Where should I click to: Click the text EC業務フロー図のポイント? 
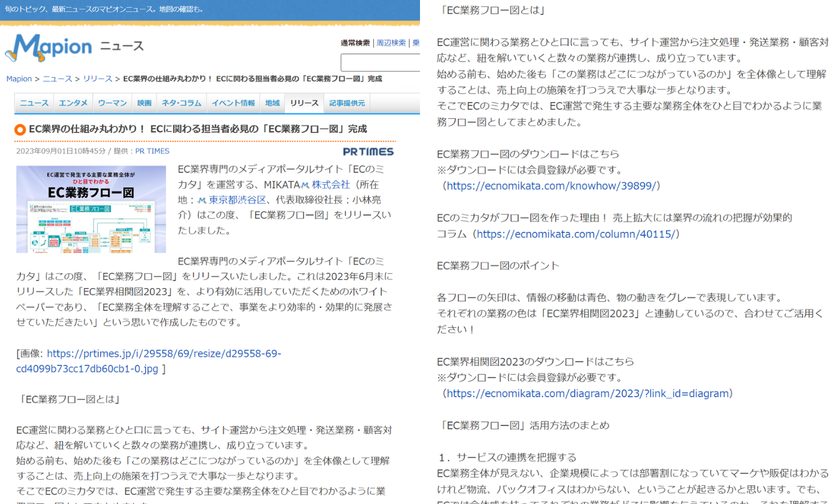(x=498, y=266)
